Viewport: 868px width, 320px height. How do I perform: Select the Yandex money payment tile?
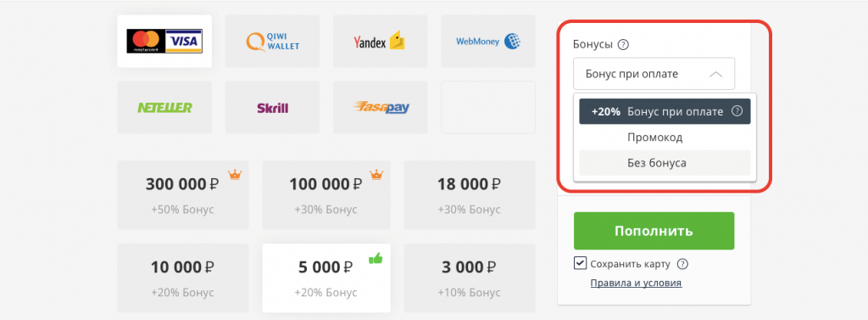[381, 41]
